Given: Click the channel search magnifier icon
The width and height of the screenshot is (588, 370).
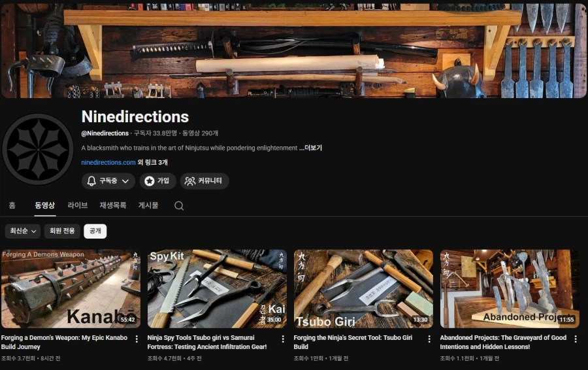Looking at the screenshot, I should [179, 205].
